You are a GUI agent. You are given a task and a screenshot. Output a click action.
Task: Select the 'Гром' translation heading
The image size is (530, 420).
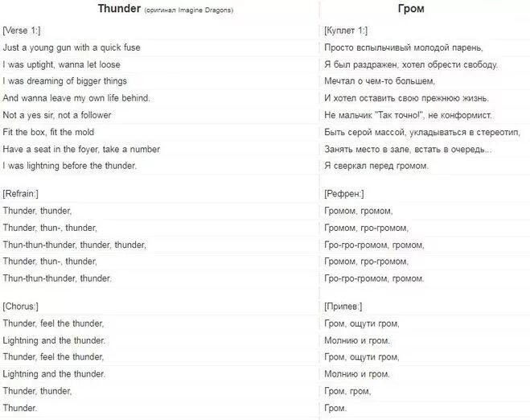[x=411, y=9]
